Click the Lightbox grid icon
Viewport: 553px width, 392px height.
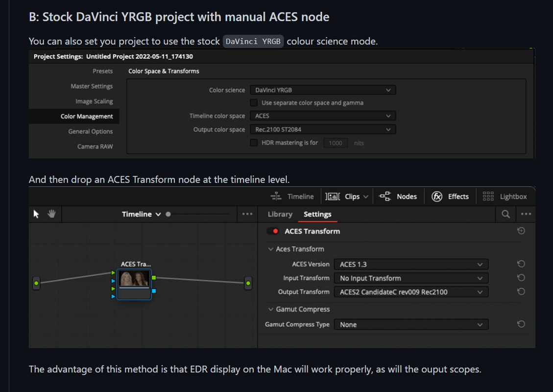click(x=488, y=196)
